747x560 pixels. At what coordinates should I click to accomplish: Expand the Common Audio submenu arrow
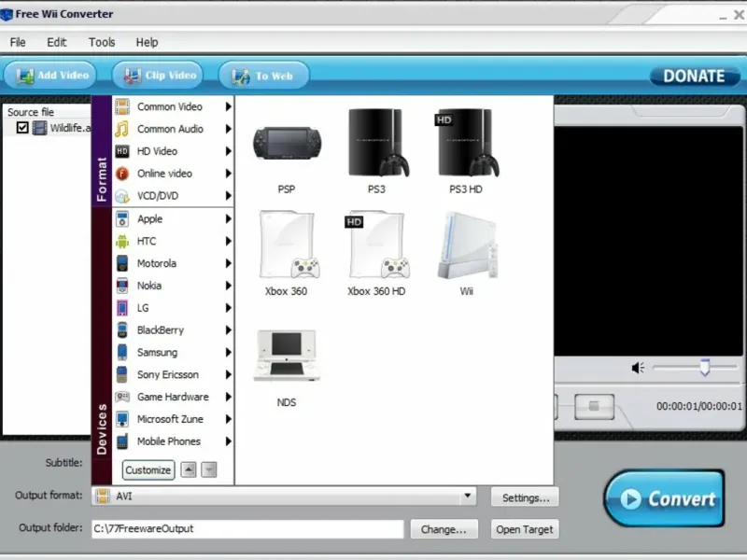point(228,129)
